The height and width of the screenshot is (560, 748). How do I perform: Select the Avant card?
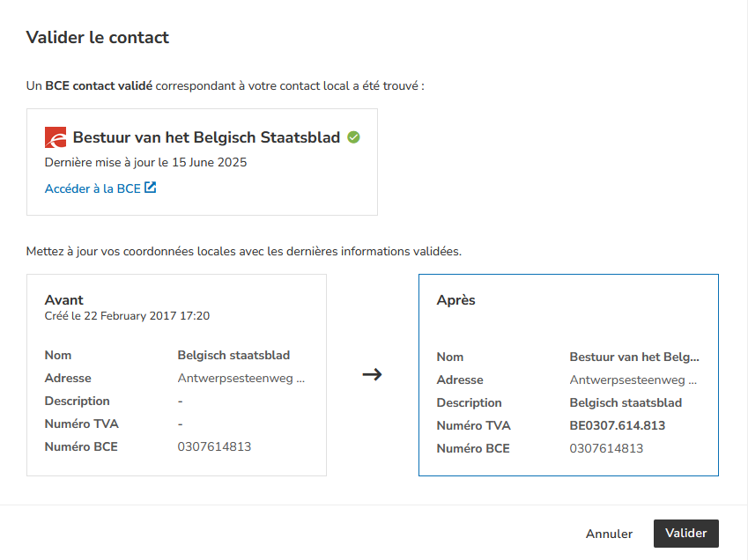click(176, 375)
